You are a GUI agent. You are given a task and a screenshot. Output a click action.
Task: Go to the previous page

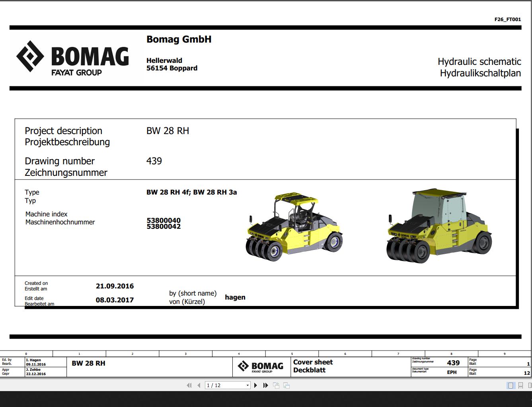[x=199, y=385]
